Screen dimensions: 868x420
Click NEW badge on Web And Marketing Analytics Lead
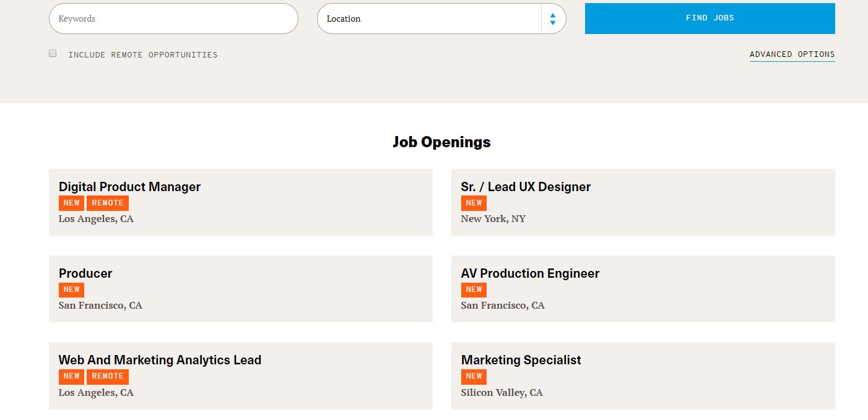click(x=72, y=376)
